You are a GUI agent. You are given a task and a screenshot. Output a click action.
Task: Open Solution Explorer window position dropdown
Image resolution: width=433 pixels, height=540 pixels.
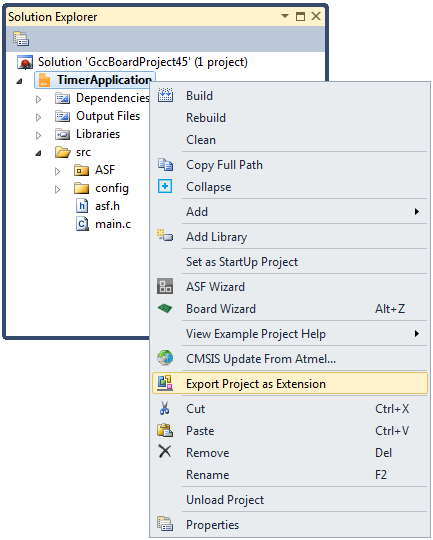tap(285, 16)
